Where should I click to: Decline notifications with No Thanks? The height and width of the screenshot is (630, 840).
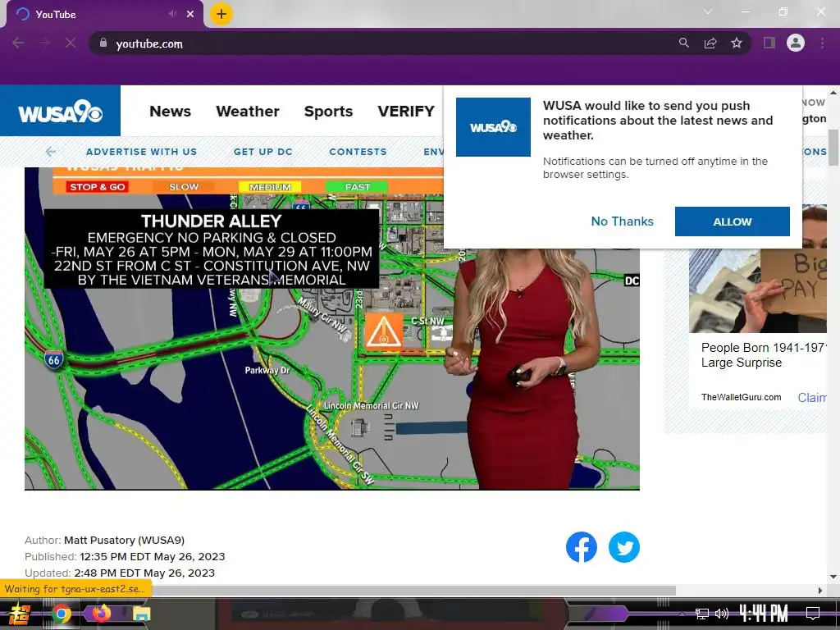coord(622,221)
